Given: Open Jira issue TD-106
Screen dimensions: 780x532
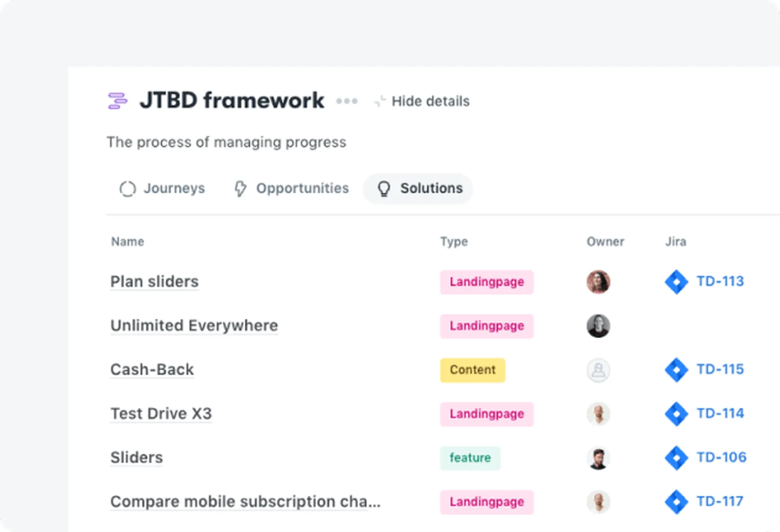Looking at the screenshot, I should click(x=721, y=458).
